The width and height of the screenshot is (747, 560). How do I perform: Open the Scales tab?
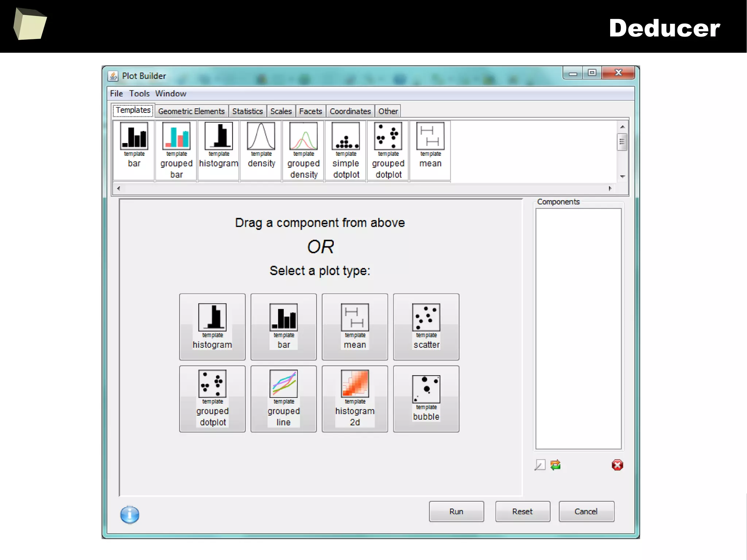[281, 111]
